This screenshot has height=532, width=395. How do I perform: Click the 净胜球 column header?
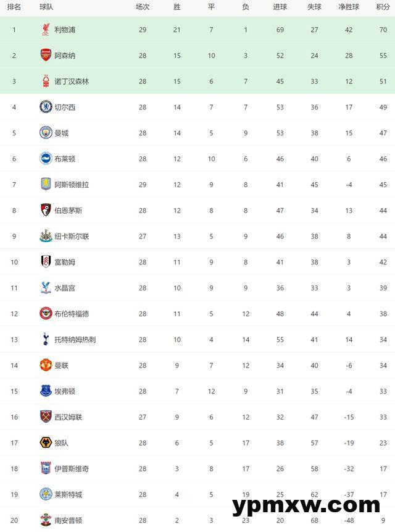349,7
